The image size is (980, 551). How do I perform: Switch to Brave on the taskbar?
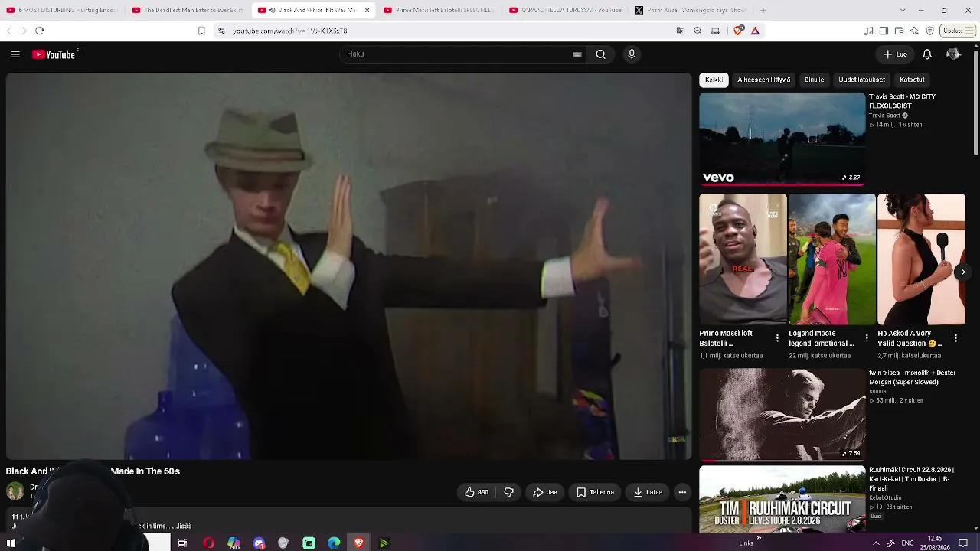pos(359,543)
